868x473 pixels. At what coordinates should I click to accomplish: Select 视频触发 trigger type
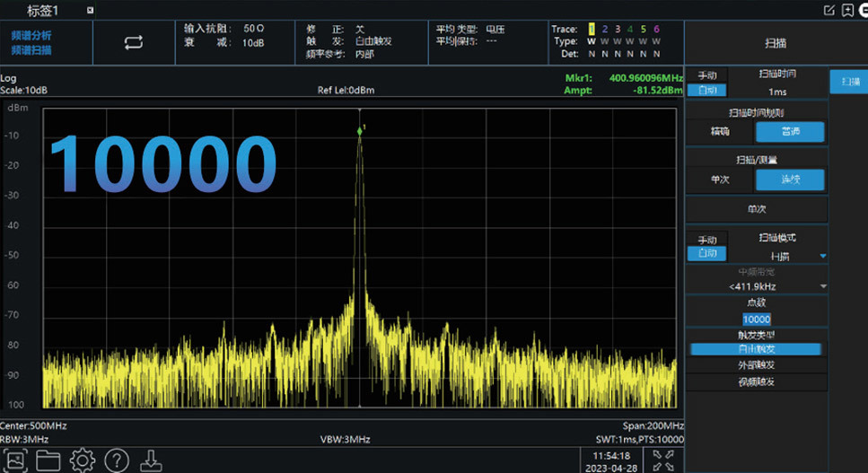click(756, 381)
